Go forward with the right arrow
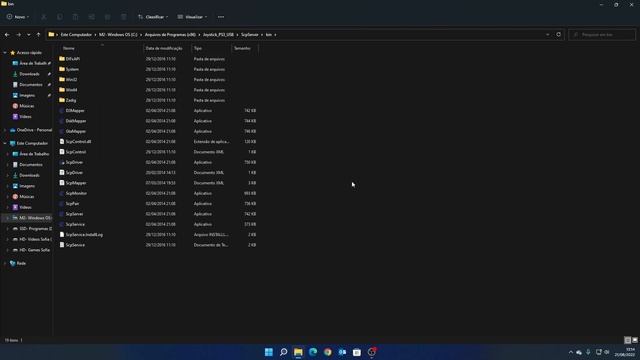This screenshot has width=640, height=360. 18,35
